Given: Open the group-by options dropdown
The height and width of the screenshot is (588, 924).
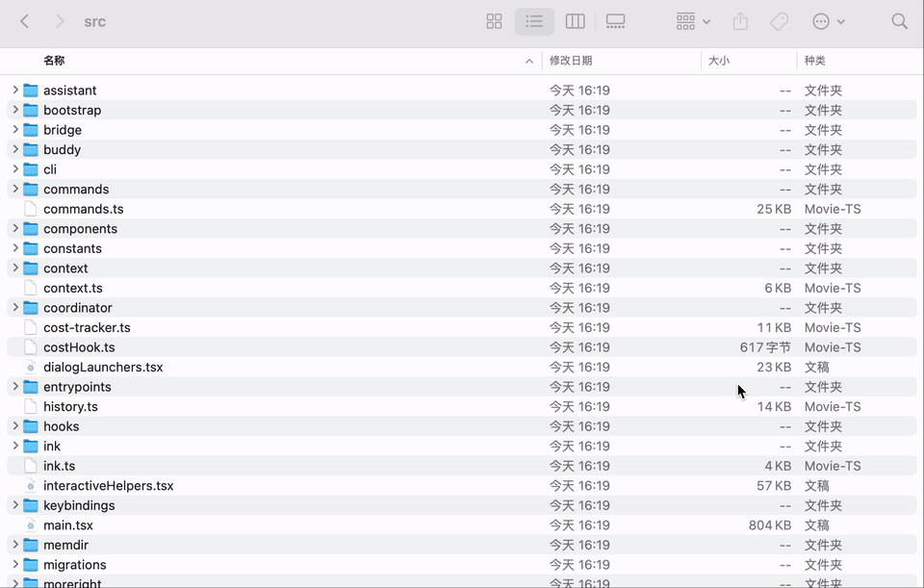Looking at the screenshot, I should pos(693,21).
